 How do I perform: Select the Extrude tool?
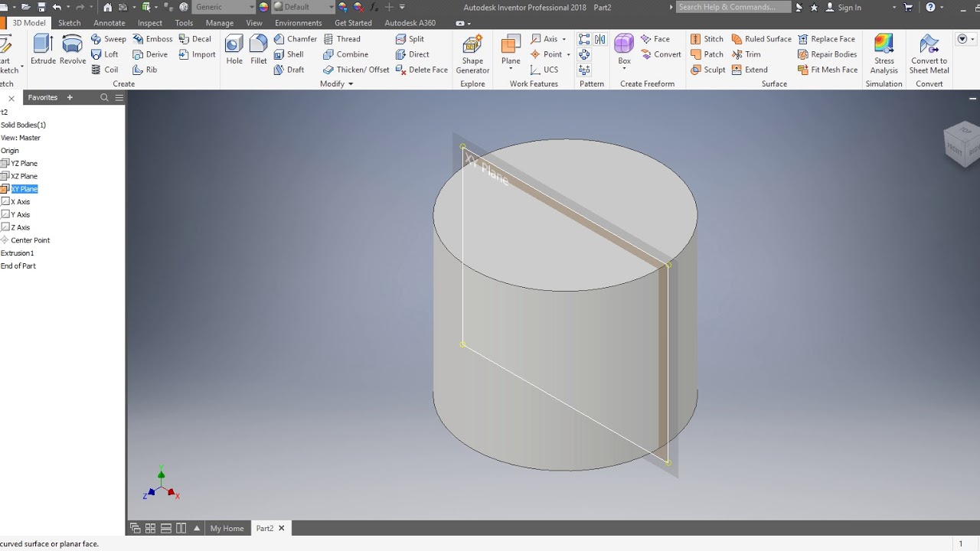coord(43,50)
